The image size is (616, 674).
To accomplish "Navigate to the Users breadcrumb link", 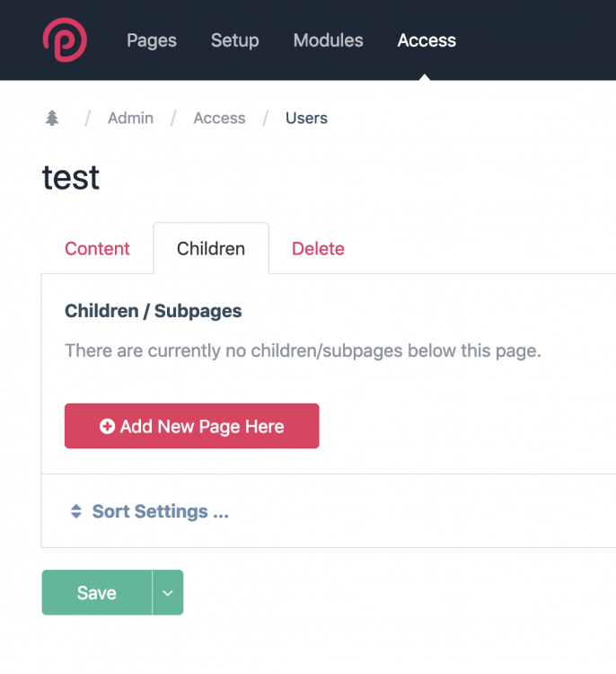I will pos(306,118).
